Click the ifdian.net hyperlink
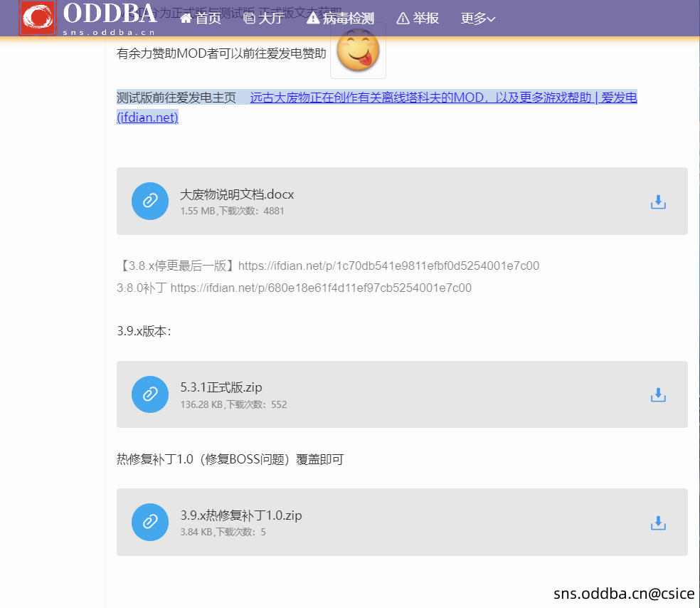700x608 pixels. point(147,117)
